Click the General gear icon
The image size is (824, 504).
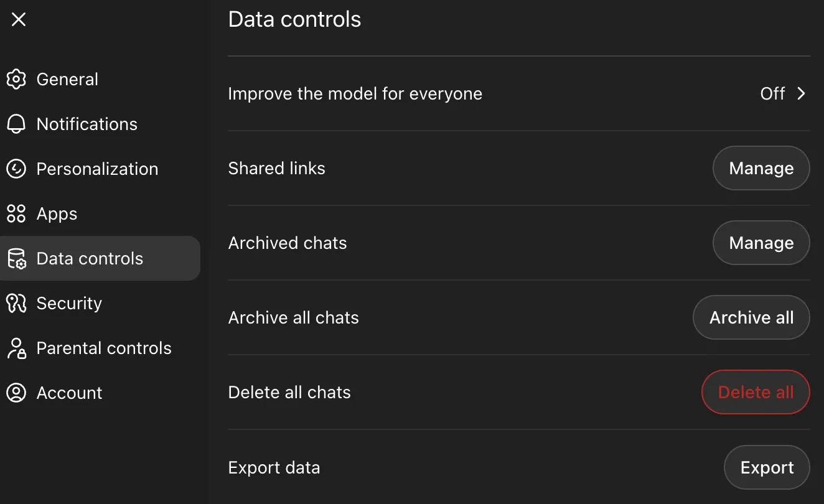tap(16, 79)
